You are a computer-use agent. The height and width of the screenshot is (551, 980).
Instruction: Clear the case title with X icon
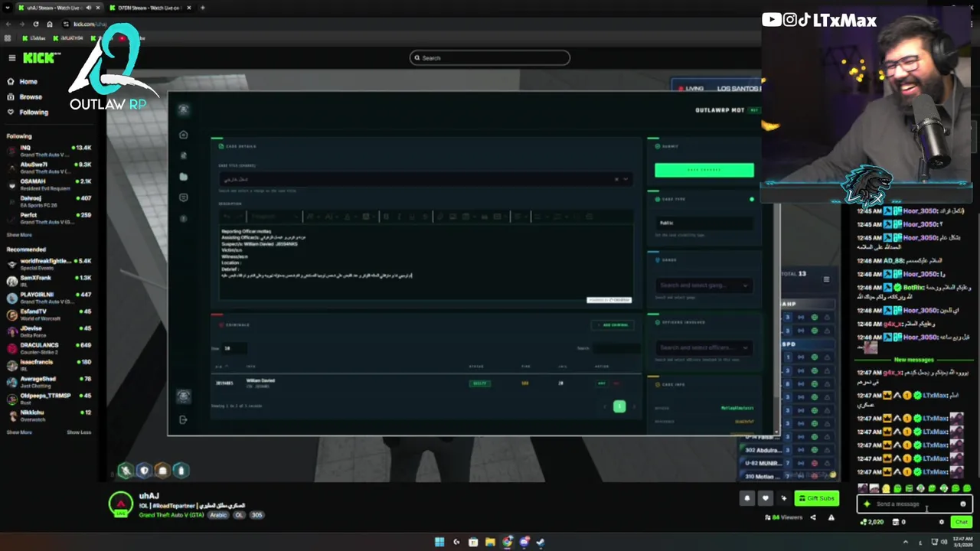616,179
